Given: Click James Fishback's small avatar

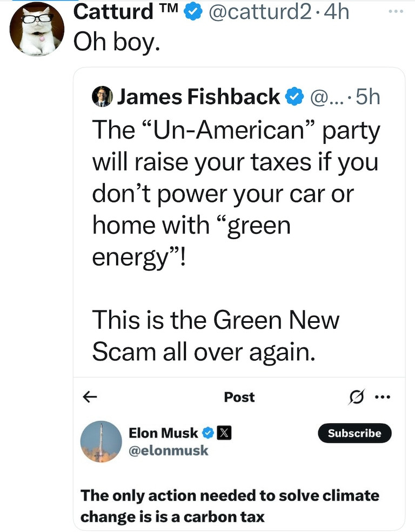Looking at the screenshot, I should pos(102,97).
